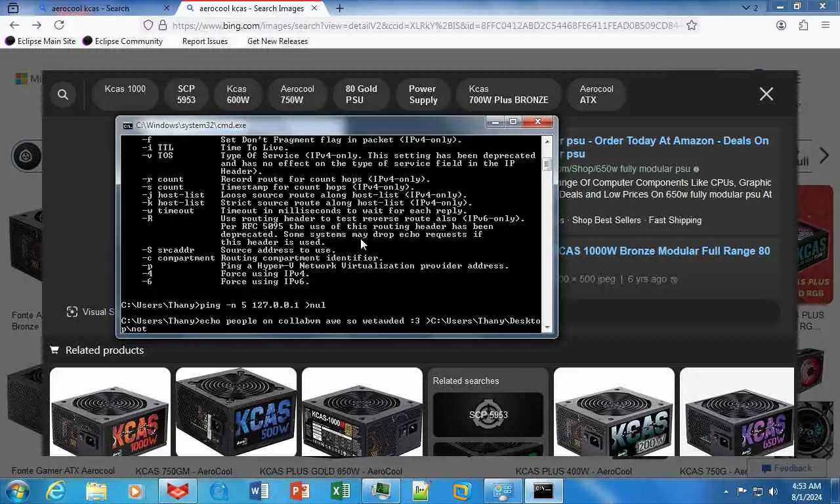The height and width of the screenshot is (504, 840).
Task: Select 'aerocool kcas - Search Images' tab
Action: [251, 9]
